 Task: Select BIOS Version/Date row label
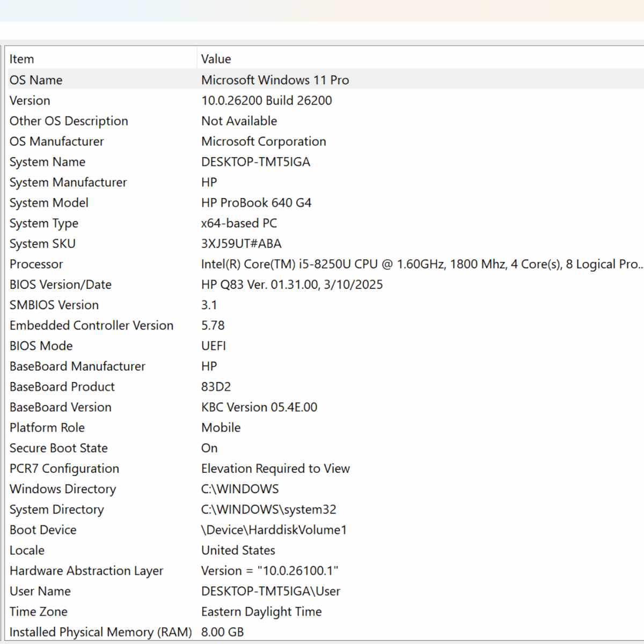point(61,284)
